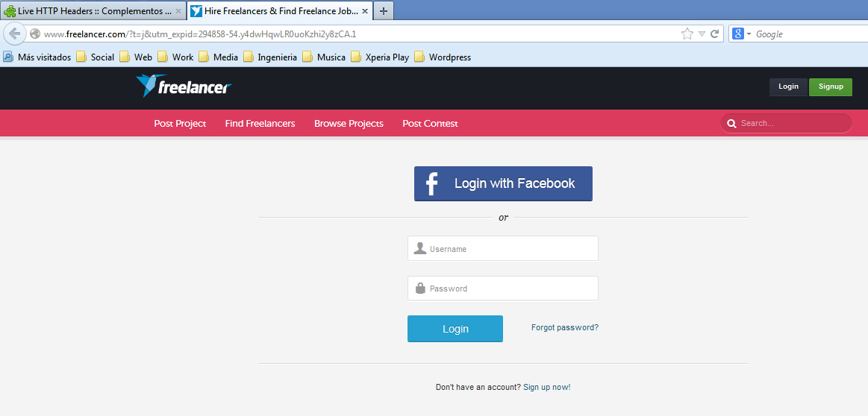Click the Freelancer logo
The image size is (868, 416).
[x=184, y=86]
